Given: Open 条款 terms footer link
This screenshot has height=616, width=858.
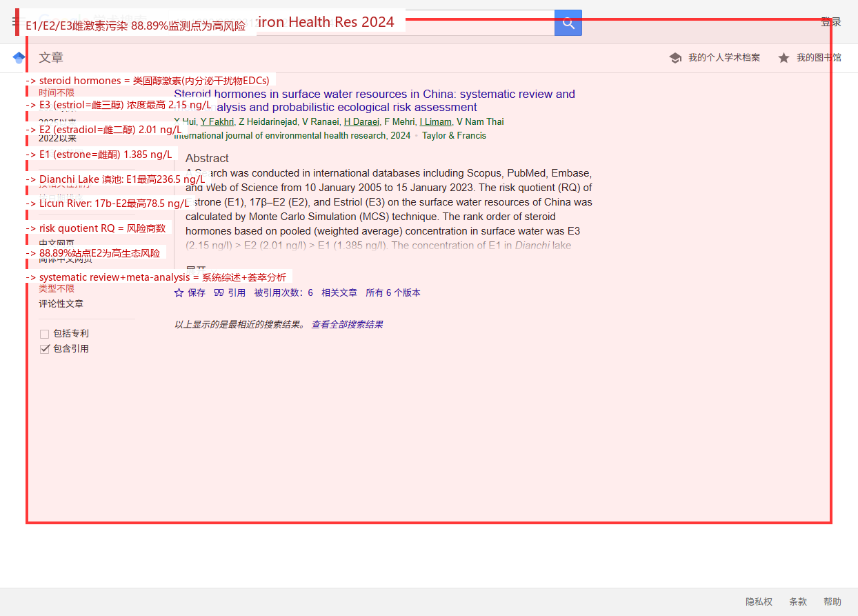Looking at the screenshot, I should click(x=798, y=602).
